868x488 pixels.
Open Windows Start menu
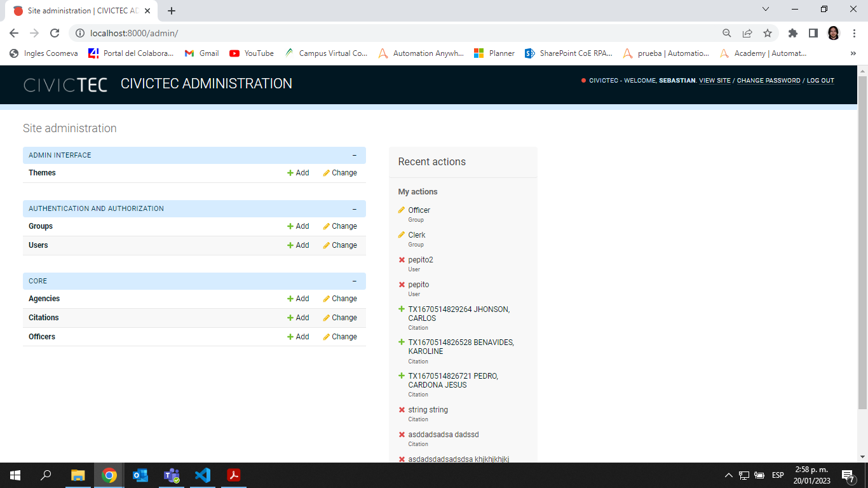pyautogui.click(x=15, y=475)
